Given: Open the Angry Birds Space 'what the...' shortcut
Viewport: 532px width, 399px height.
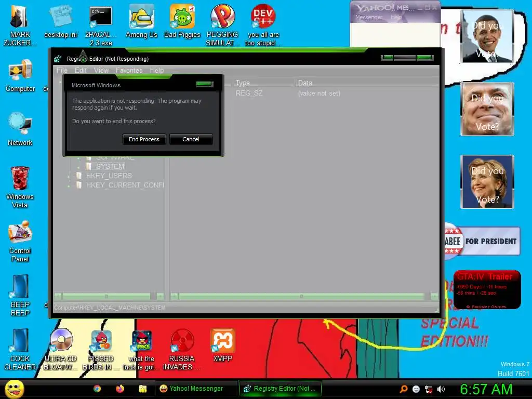Looking at the screenshot, I should point(141,350).
